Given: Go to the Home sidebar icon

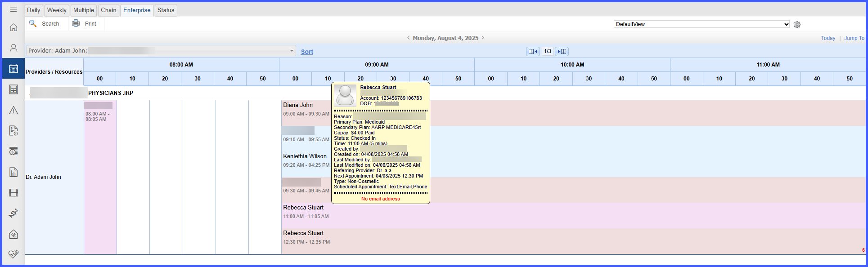Looking at the screenshot, I should [13, 27].
